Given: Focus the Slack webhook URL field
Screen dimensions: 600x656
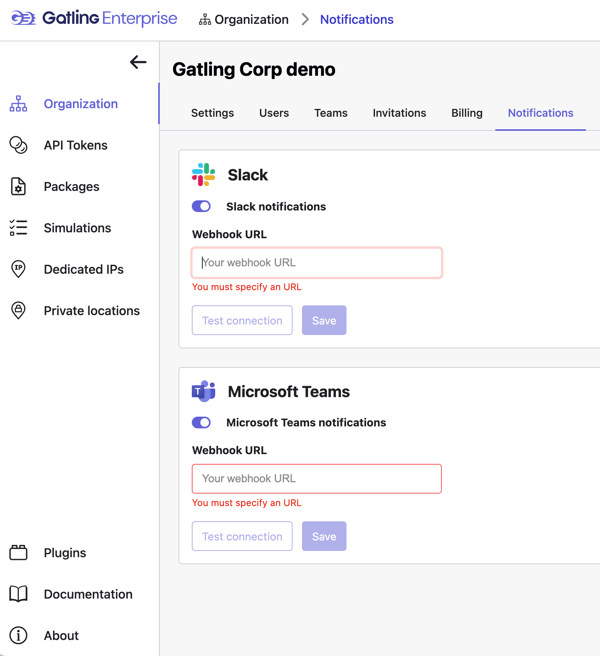Looking at the screenshot, I should (x=317, y=263).
